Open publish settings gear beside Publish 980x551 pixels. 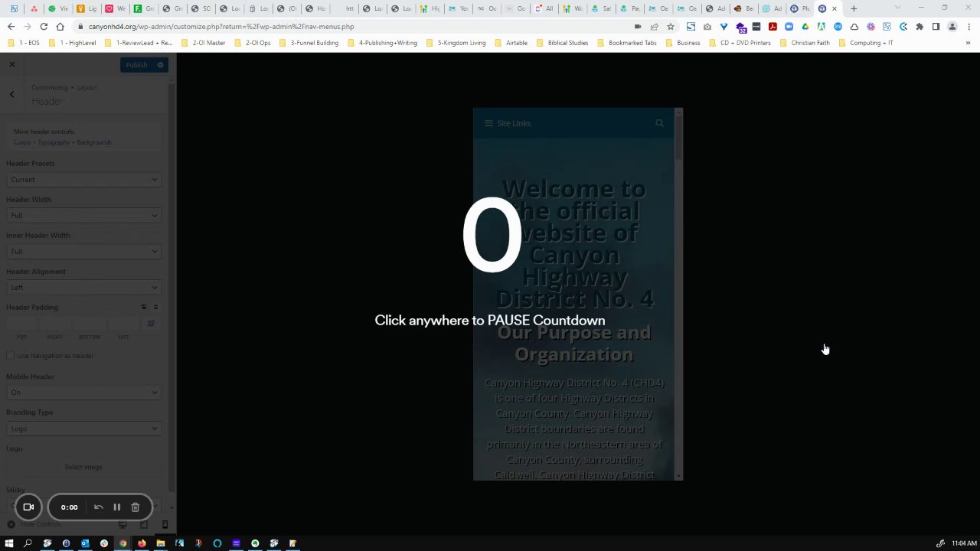tap(160, 65)
